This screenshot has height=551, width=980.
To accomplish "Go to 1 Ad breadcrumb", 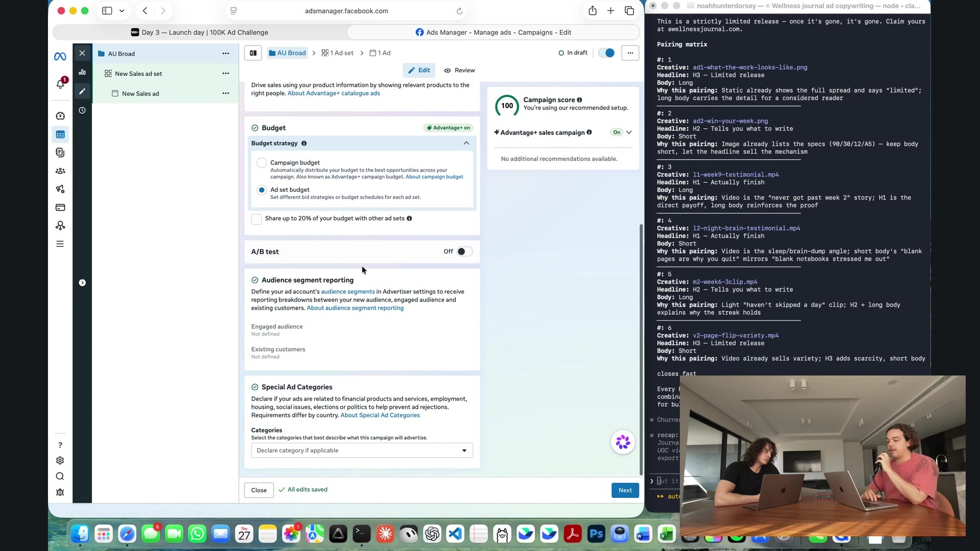I will [380, 53].
